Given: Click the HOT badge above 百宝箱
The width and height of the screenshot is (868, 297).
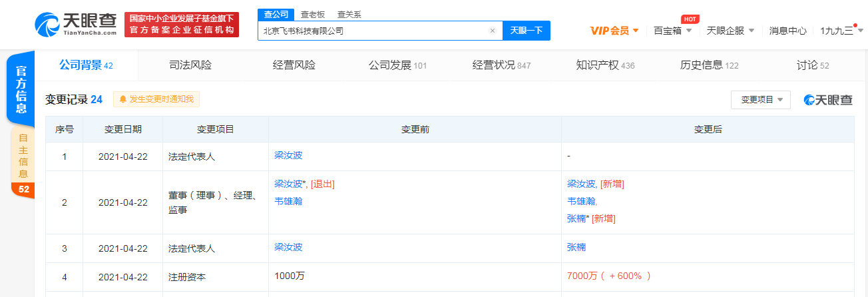Looking at the screenshot, I should tap(690, 19).
